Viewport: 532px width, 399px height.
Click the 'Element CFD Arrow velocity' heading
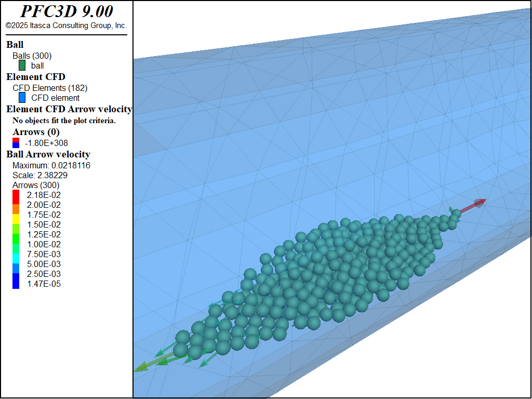tap(69, 109)
